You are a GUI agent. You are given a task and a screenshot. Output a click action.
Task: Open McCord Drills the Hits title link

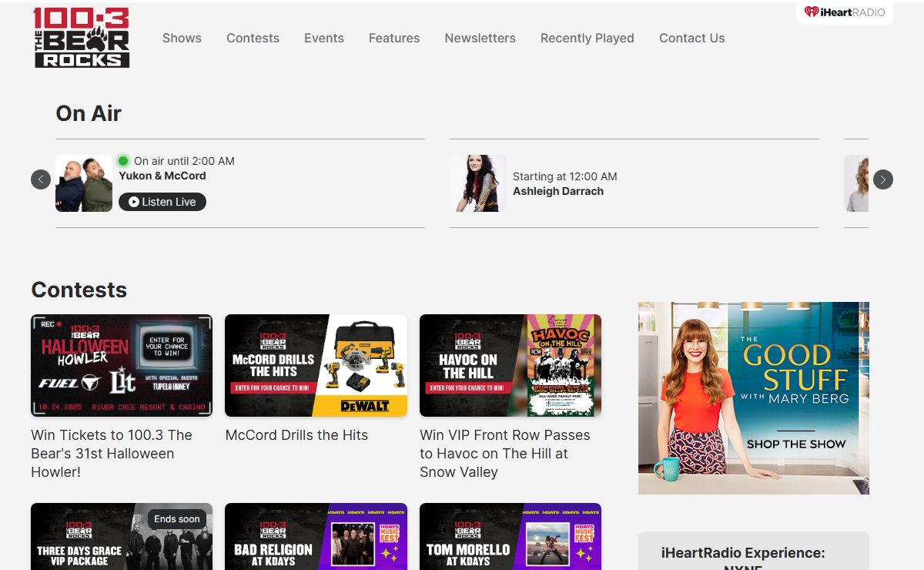(x=296, y=435)
